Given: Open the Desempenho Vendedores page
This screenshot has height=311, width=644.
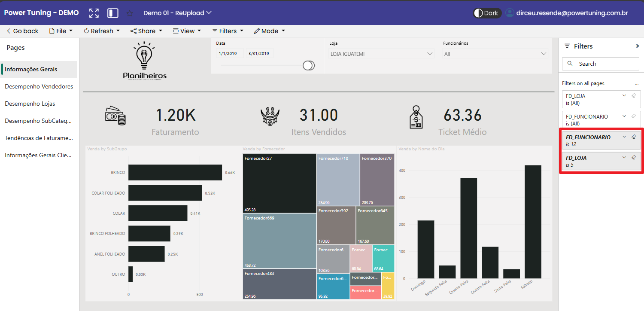Looking at the screenshot, I should (39, 86).
